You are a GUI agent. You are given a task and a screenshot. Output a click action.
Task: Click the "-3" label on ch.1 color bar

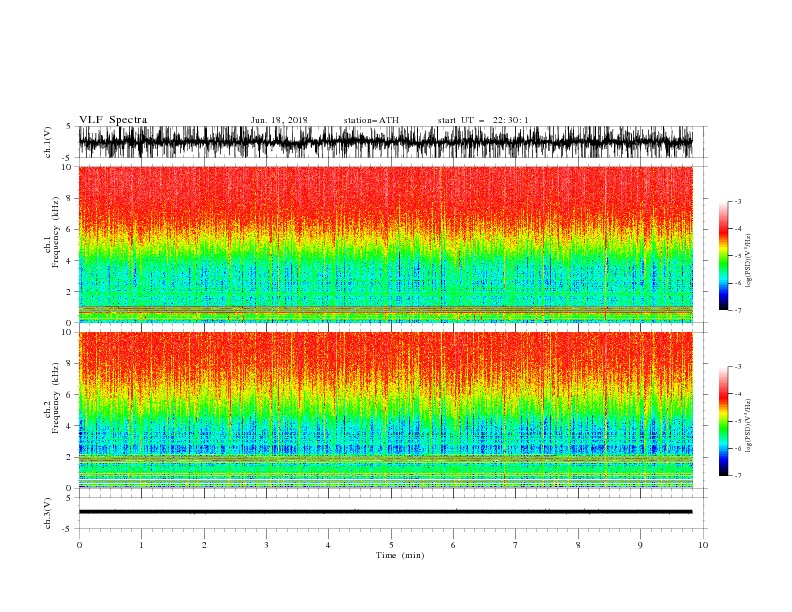click(738, 201)
